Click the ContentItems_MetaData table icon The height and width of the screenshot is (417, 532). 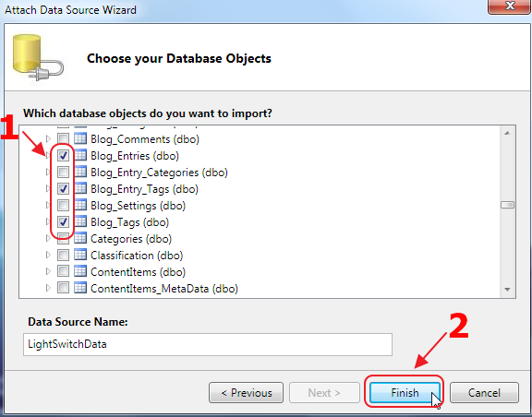pyautogui.click(x=80, y=288)
